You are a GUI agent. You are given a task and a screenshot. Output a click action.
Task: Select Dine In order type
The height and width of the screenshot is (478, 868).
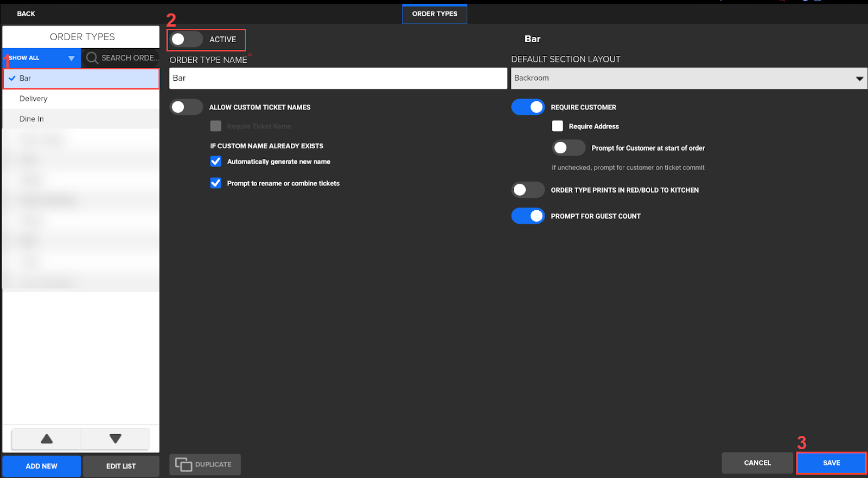coord(31,119)
